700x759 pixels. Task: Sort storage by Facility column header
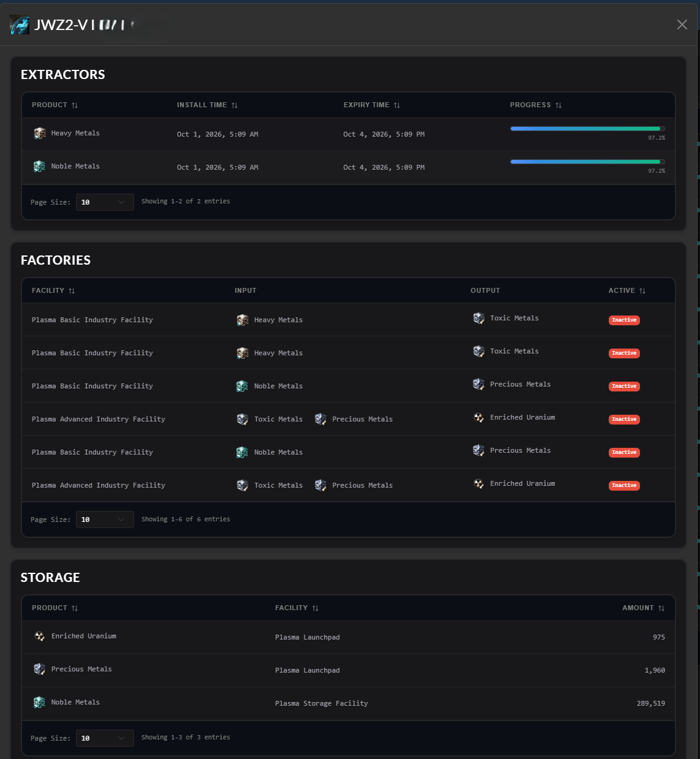[297, 608]
